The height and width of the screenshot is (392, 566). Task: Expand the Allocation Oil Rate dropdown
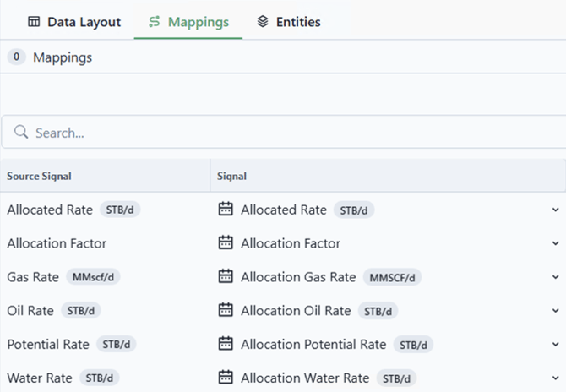pos(555,311)
